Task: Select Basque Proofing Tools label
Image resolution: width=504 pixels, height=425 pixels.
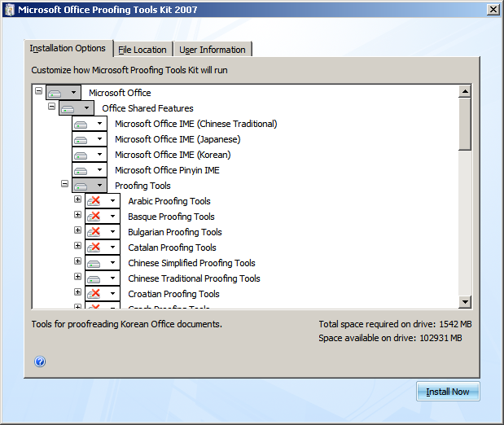Action: click(x=171, y=217)
